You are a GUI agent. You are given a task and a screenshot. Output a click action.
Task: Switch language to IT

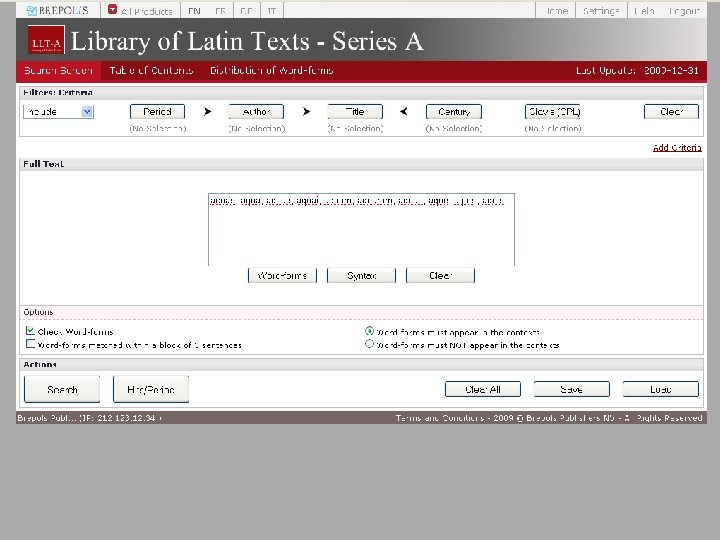(272, 11)
